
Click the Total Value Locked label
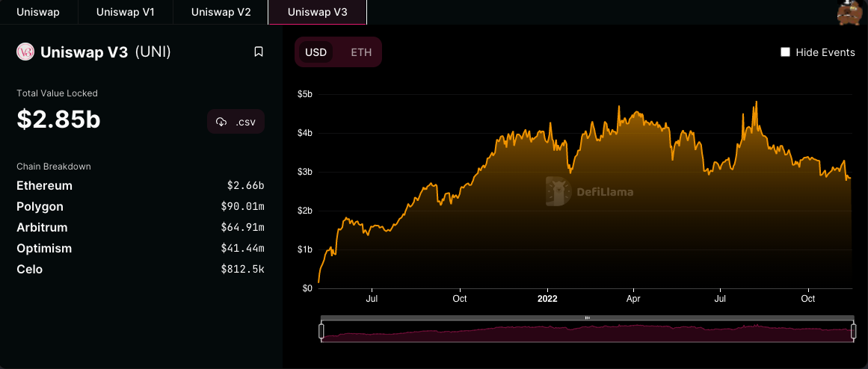tap(57, 93)
